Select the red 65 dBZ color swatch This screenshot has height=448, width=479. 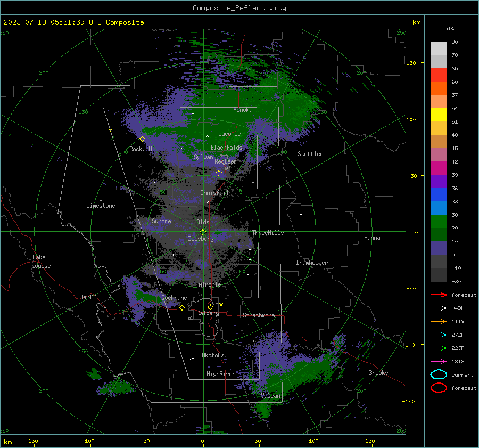point(439,75)
